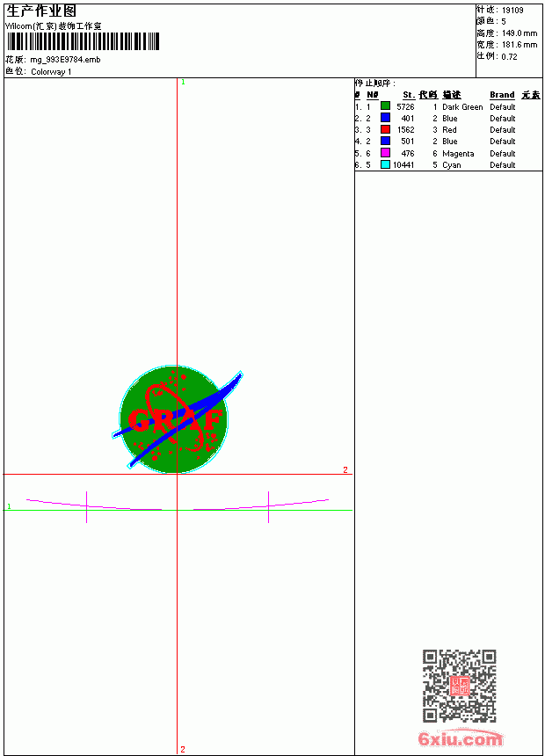Click the 停止顺序 heading
The width and height of the screenshot is (545, 756).
[375, 84]
